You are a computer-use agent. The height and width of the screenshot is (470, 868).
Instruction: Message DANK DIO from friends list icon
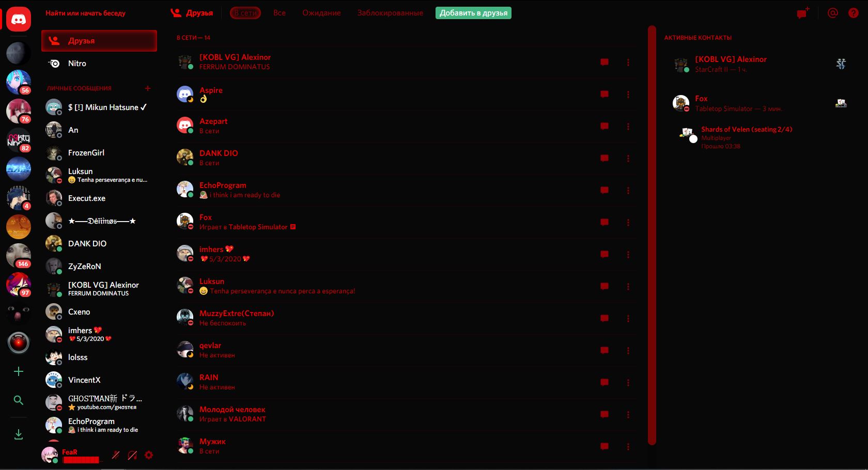(x=605, y=159)
